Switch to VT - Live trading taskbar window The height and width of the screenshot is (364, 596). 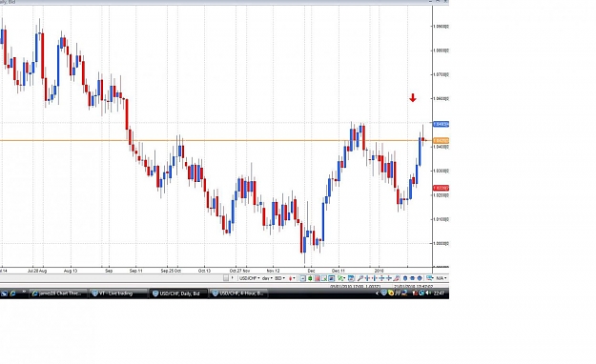tap(118, 293)
